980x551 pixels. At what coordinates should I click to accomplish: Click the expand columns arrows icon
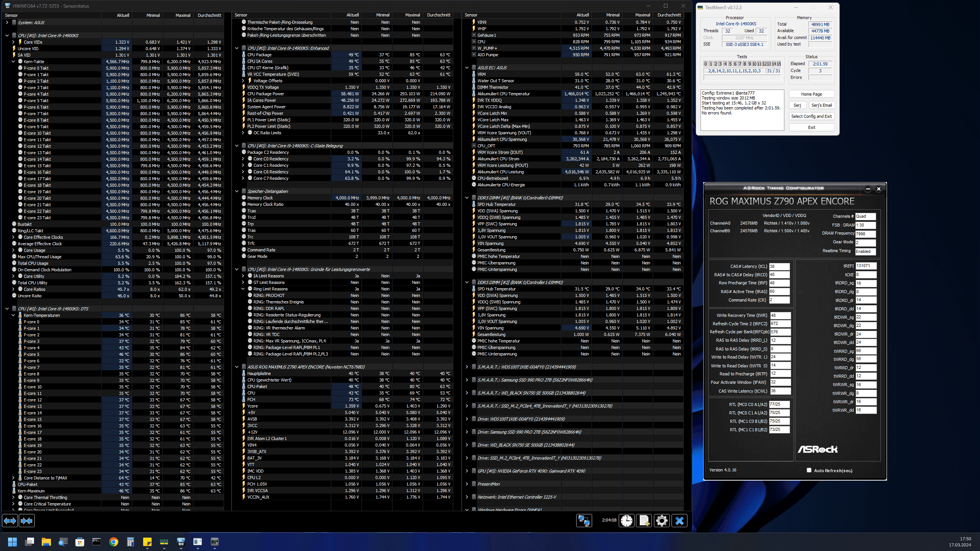10,520
